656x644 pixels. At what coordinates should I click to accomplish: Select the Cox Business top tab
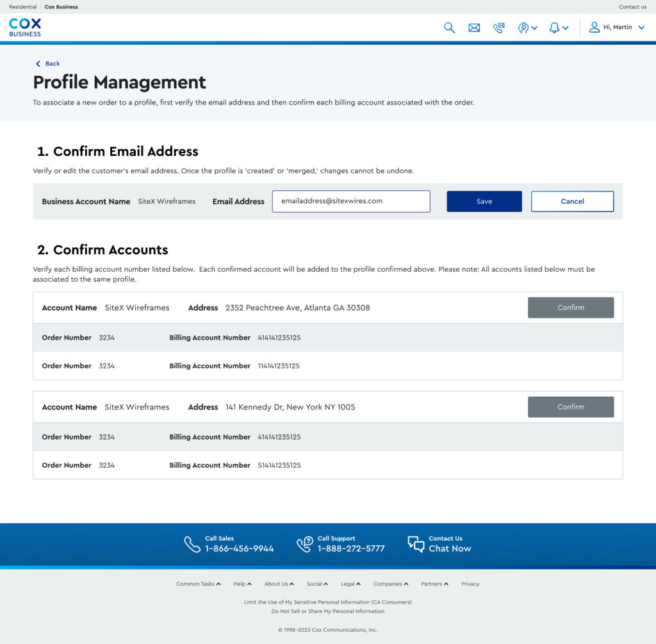click(61, 7)
